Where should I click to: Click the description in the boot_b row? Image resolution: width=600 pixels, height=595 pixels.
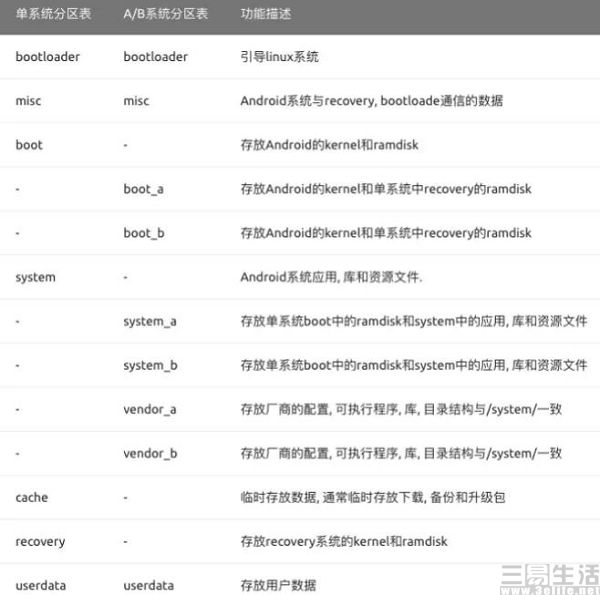386,233
